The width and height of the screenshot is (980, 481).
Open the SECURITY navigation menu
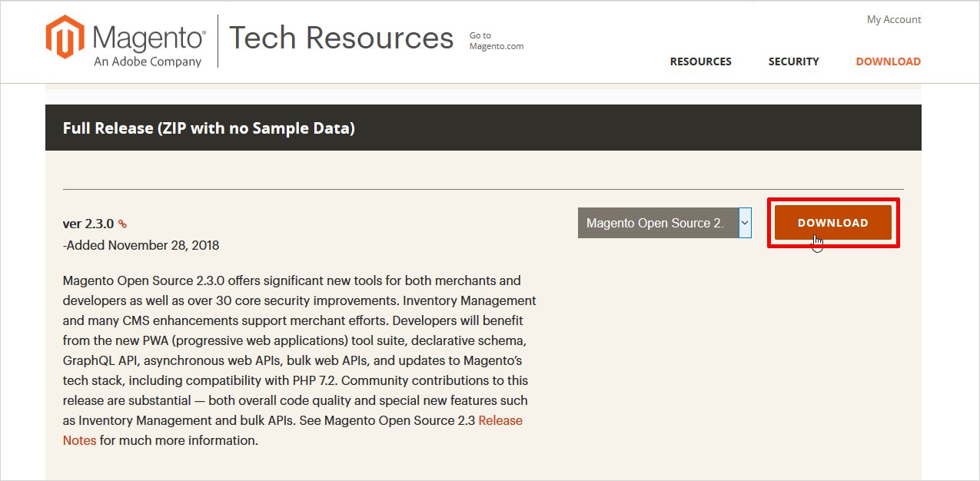[x=793, y=61]
